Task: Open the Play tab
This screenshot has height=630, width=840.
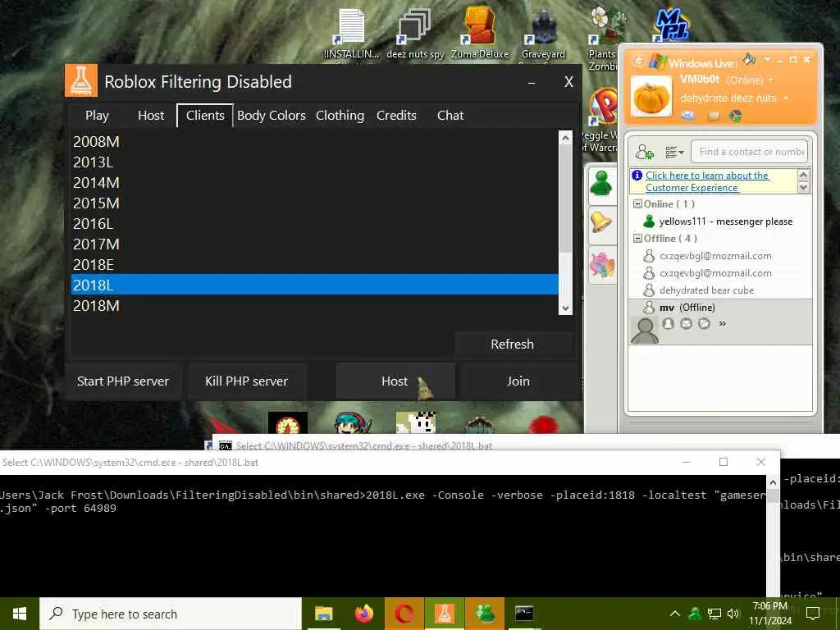Action: click(x=97, y=115)
